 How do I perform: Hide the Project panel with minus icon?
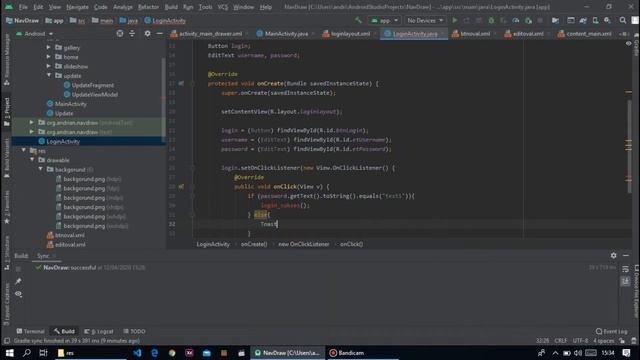(160, 34)
